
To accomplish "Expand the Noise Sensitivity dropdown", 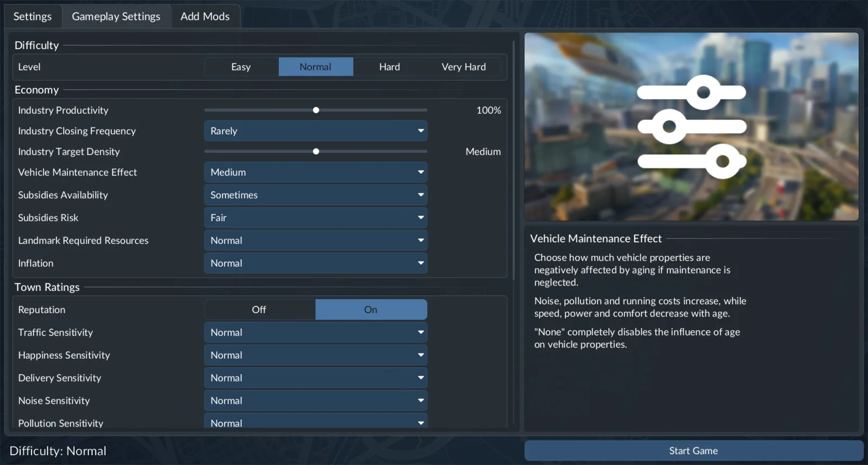I will click(316, 401).
